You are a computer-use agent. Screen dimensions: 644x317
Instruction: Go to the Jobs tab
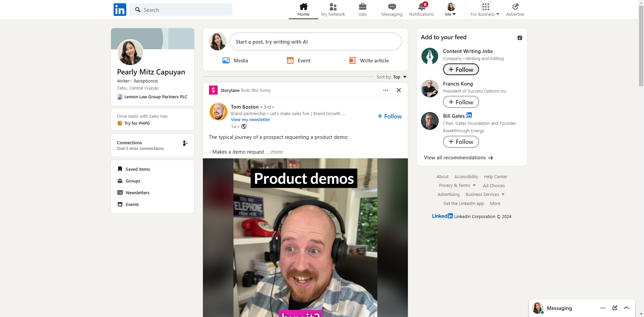pyautogui.click(x=362, y=10)
